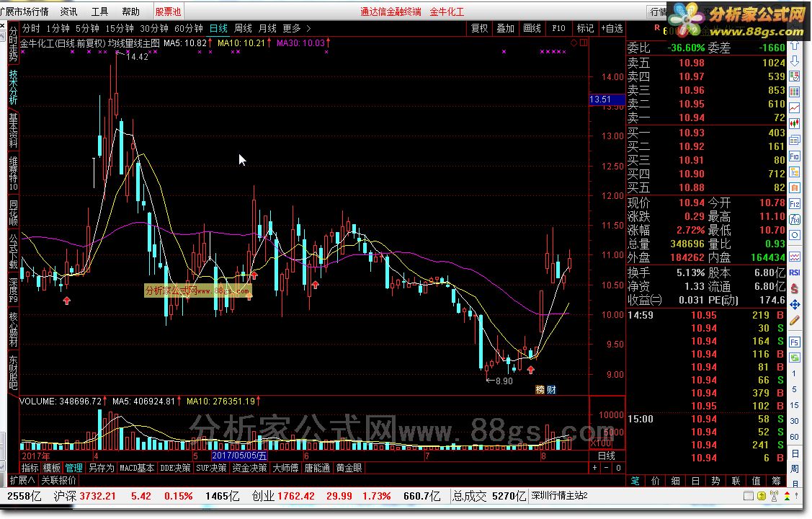Expand the 扩展∧ panel
Viewport: 812px width, 519px height.
pos(22,480)
